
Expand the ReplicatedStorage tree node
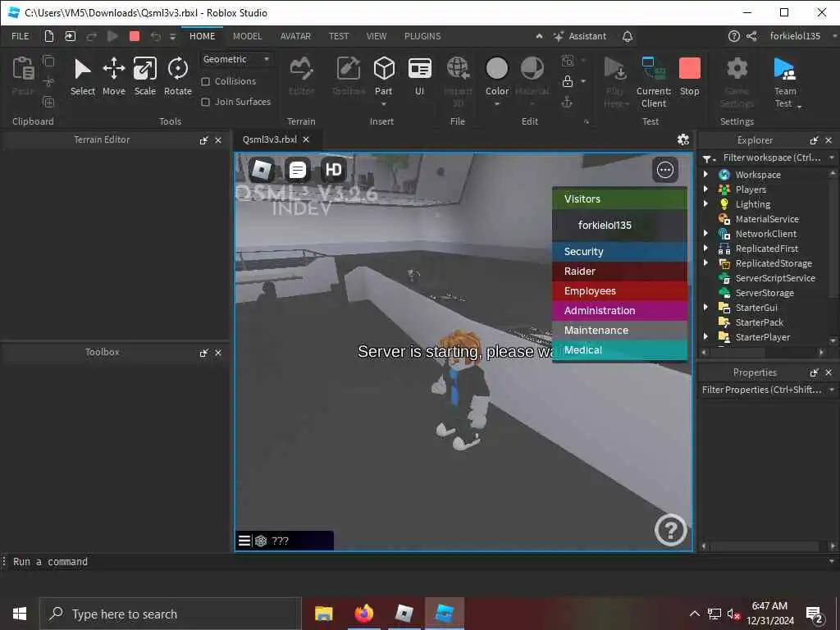(x=705, y=262)
